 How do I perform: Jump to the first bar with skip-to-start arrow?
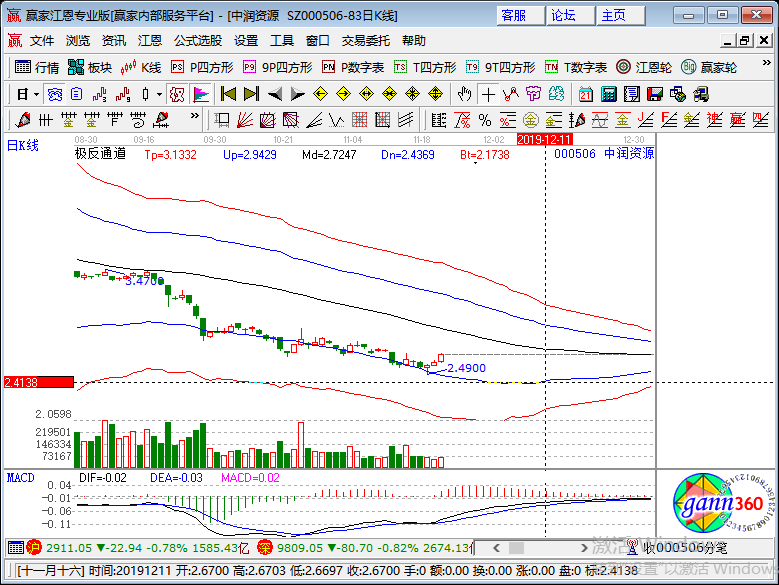[x=228, y=94]
